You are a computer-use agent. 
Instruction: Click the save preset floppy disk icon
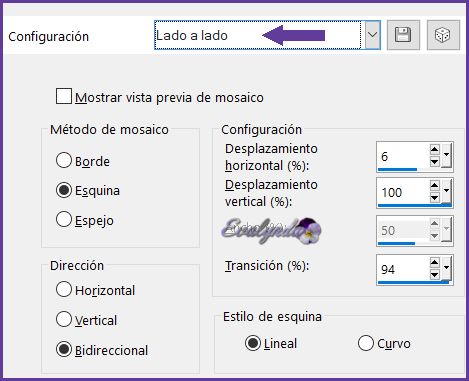(x=403, y=35)
